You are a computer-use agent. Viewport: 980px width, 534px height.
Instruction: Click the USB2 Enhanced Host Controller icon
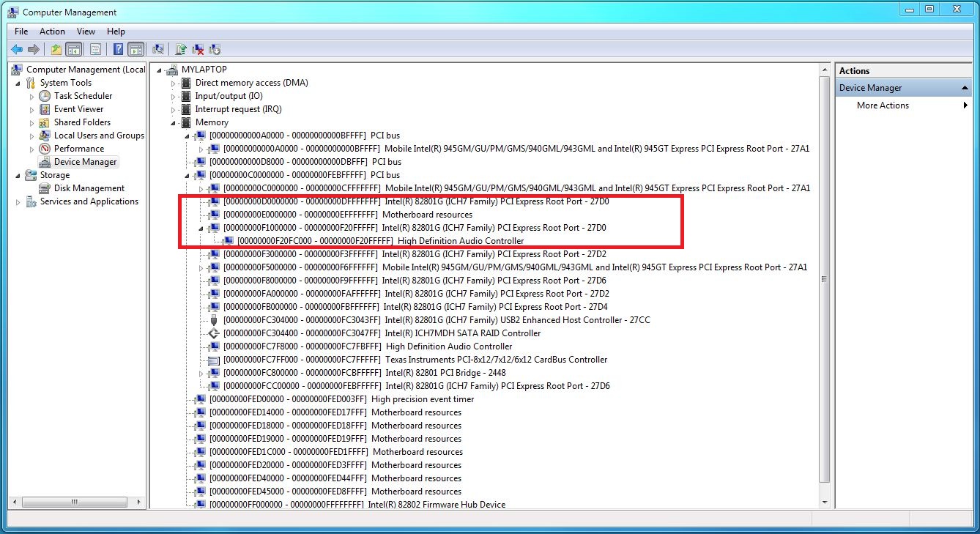[214, 320]
